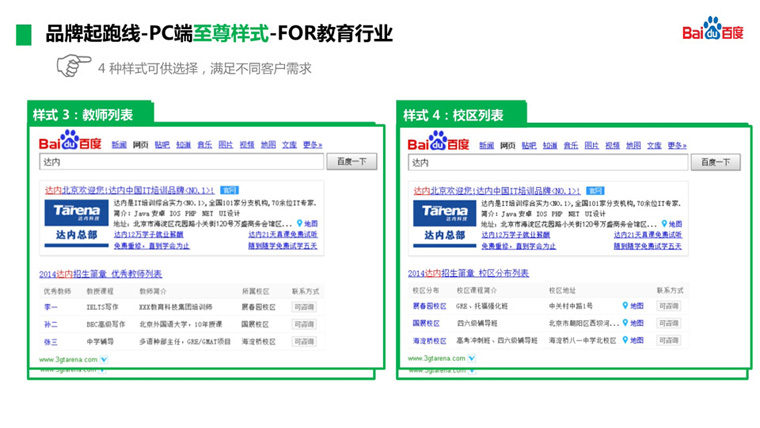Click teacher name 孙二 in the table
The image size is (760, 428).
(x=50, y=324)
